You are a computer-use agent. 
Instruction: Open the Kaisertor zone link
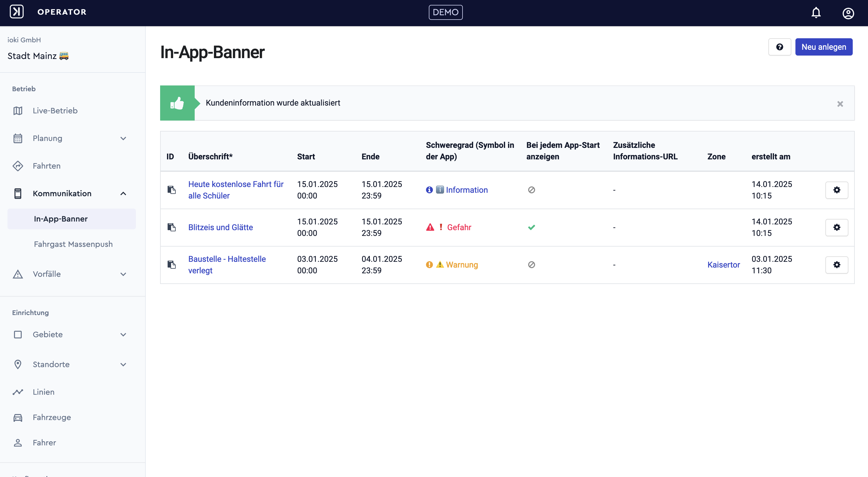click(723, 265)
